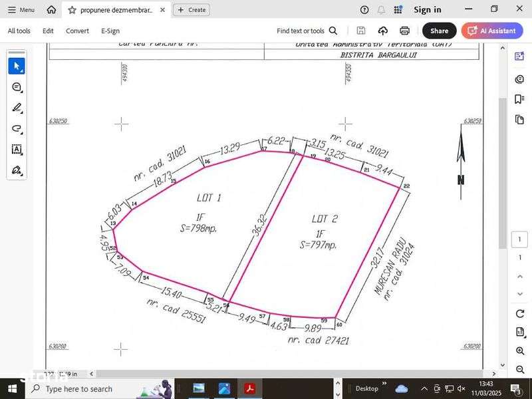This screenshot has height=399, width=532.
Task: Star the propunere dezmembrare document
Action: point(72,10)
